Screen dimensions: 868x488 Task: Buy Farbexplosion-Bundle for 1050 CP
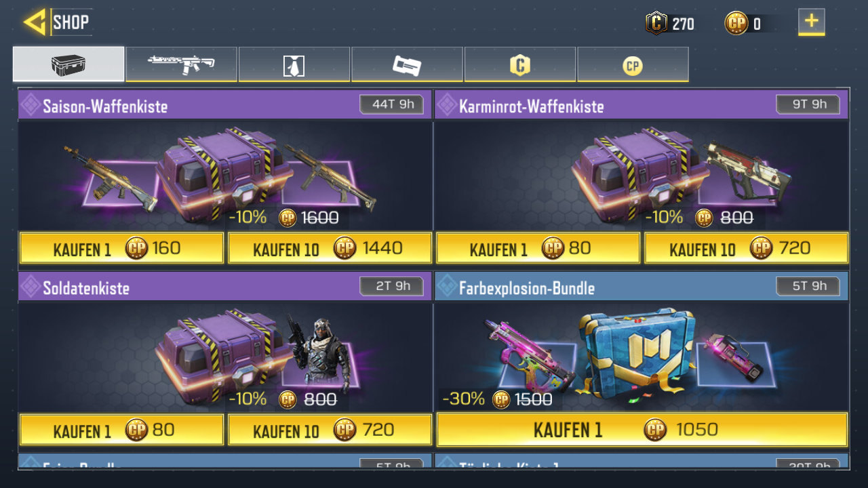coord(642,430)
